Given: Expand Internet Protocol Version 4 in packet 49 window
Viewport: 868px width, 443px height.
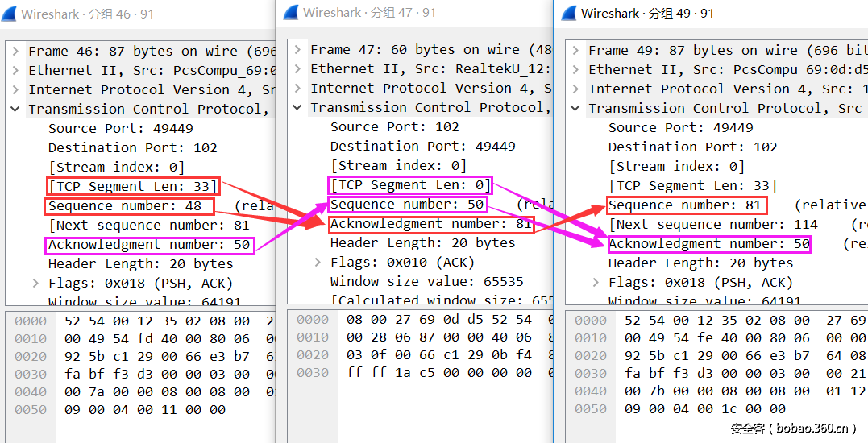Looking at the screenshot, I should [x=575, y=89].
